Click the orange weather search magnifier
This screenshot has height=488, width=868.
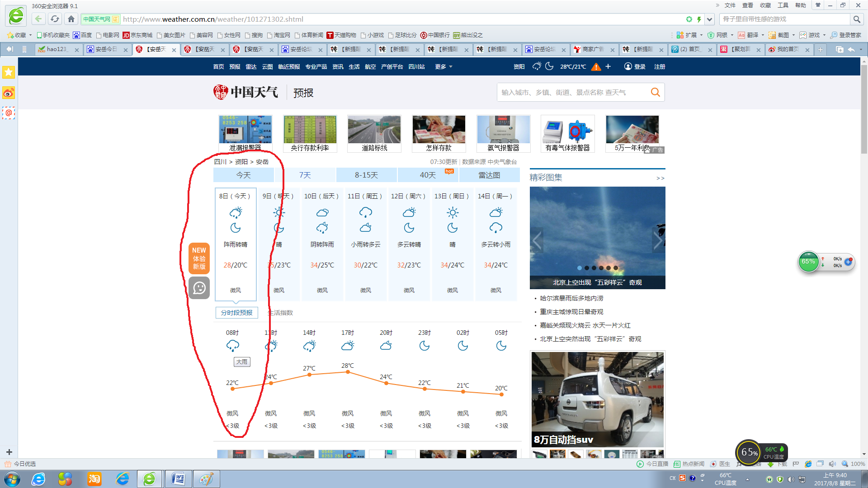[655, 92]
